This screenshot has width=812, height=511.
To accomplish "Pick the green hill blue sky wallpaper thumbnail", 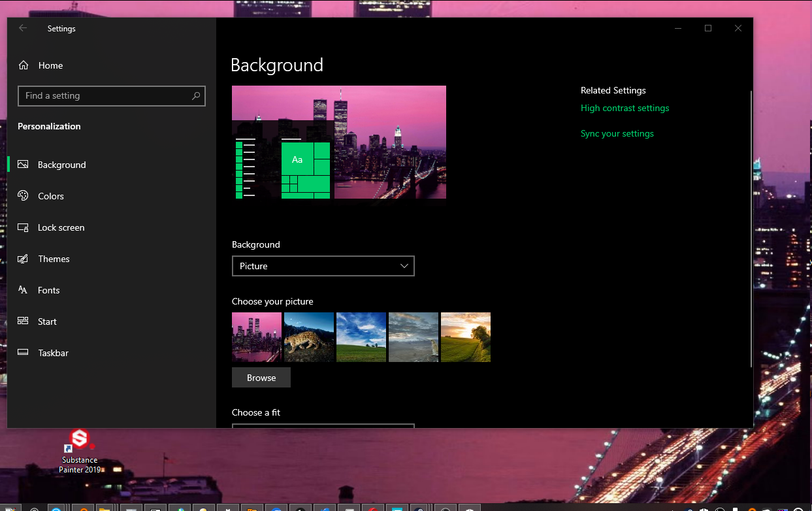I will click(x=361, y=337).
